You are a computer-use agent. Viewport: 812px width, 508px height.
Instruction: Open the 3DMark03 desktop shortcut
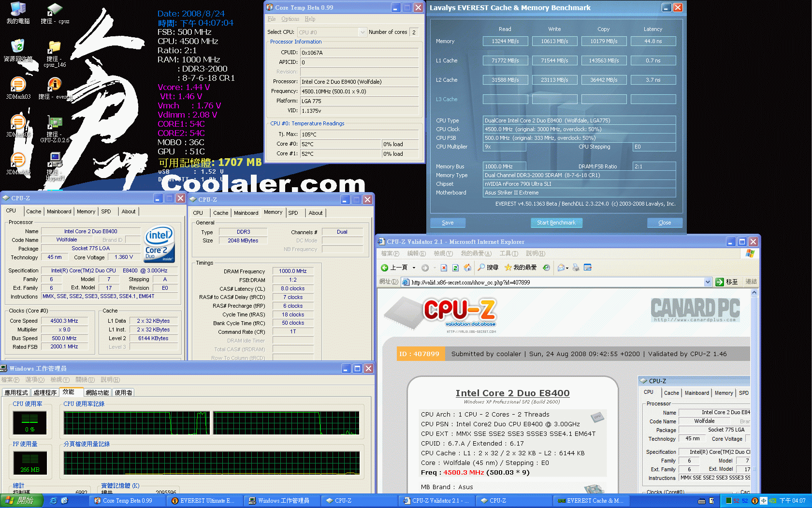coord(18,88)
